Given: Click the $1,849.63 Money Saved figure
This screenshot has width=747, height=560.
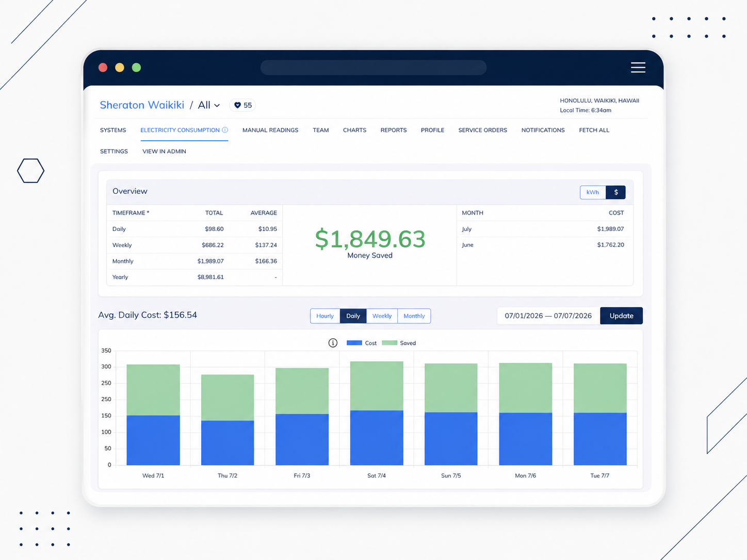Looking at the screenshot, I should tap(370, 239).
